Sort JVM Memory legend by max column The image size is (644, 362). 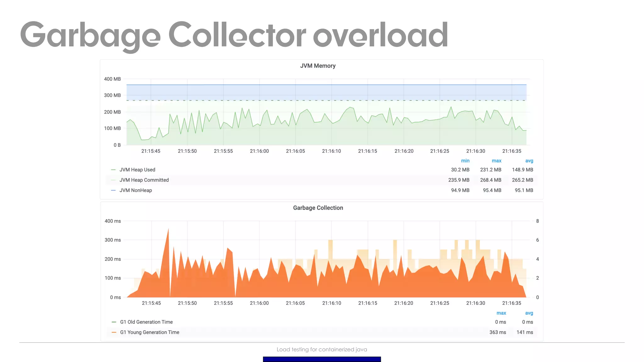[x=497, y=161]
